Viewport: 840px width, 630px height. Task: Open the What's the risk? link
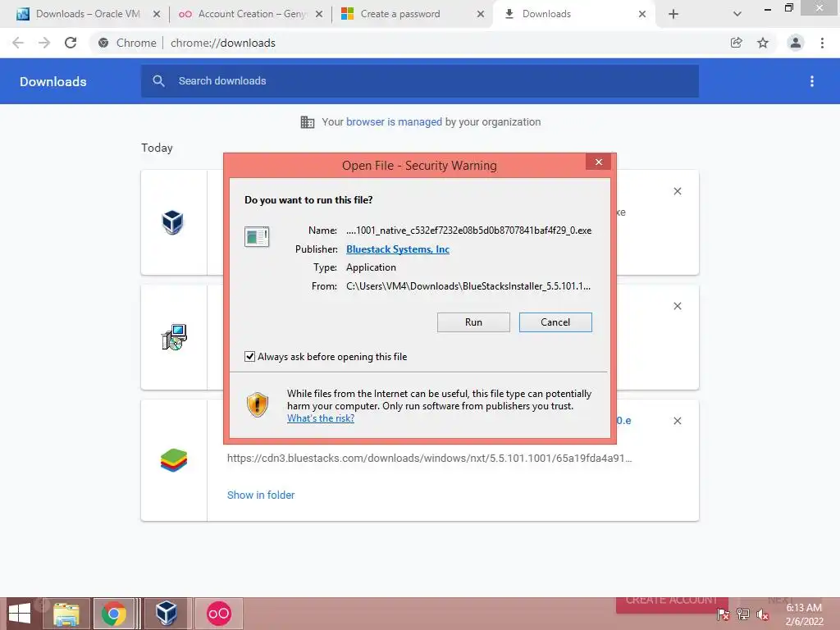321,418
